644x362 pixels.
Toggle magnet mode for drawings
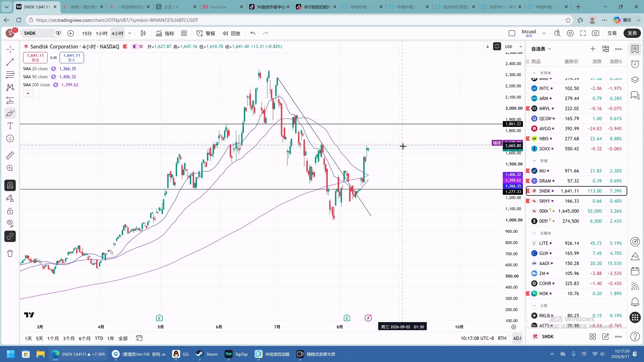pos(10,185)
